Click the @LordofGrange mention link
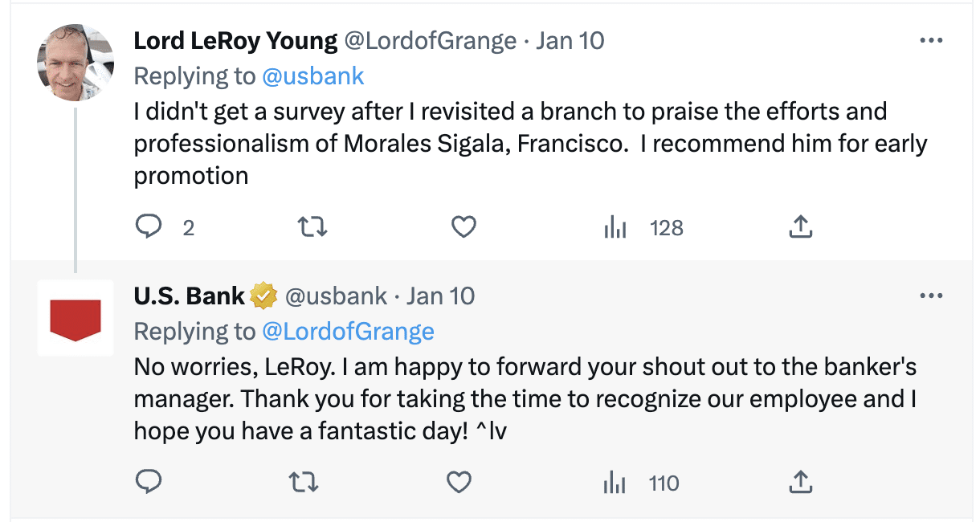Screen dimensions: 980x522 (x=348, y=332)
